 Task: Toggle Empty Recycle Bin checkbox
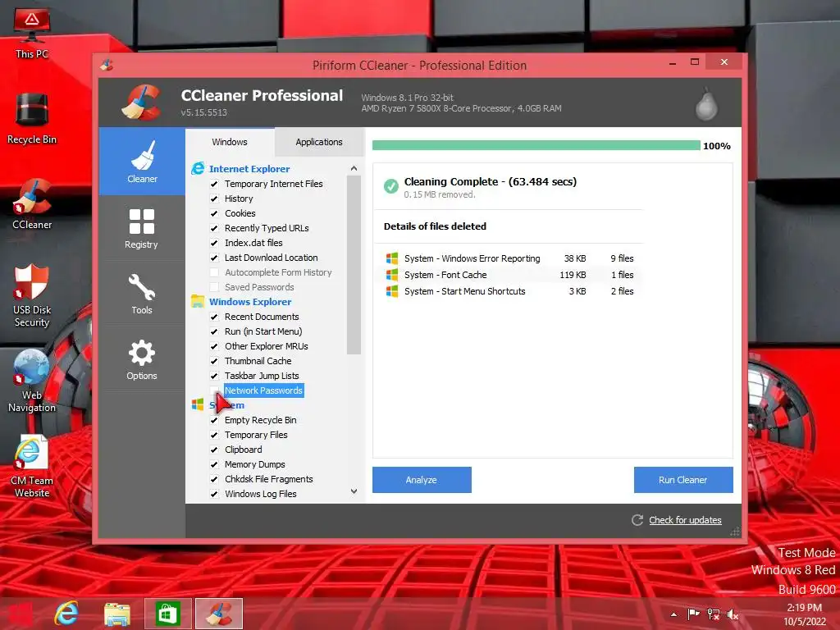point(214,420)
